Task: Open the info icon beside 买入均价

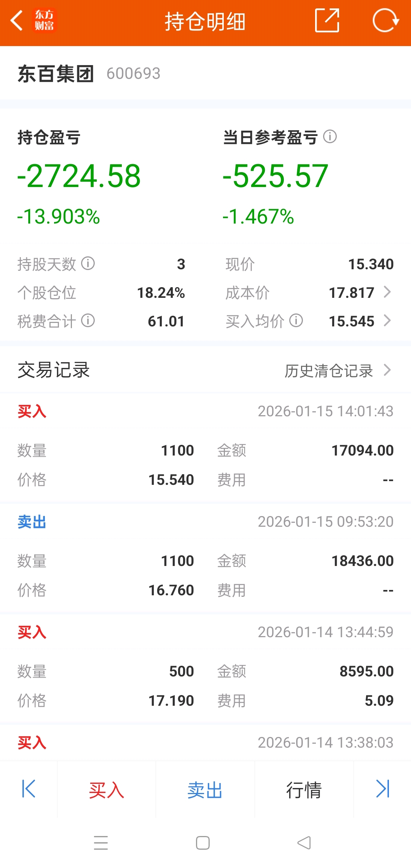Action: [296, 320]
